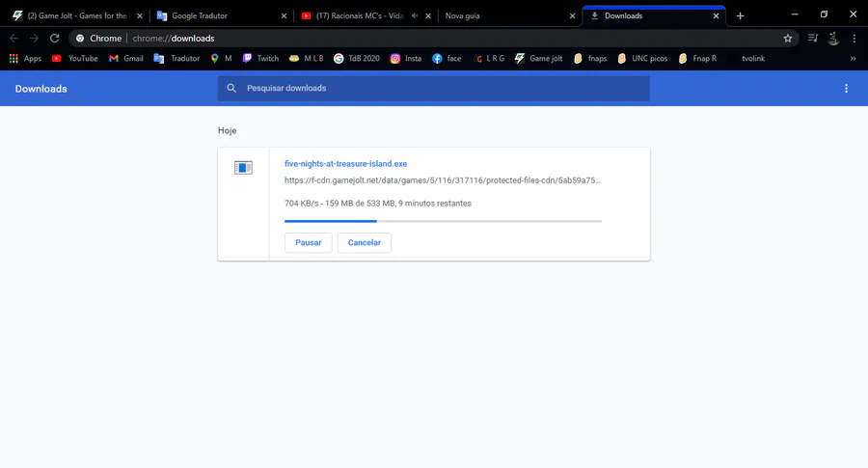This screenshot has width=868, height=468.
Task: Open the face bookmark
Action: pos(447,58)
